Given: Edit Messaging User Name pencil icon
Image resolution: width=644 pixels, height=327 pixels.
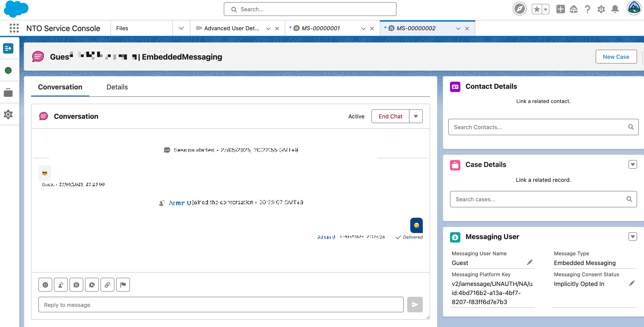Looking at the screenshot, I should click(x=529, y=262).
